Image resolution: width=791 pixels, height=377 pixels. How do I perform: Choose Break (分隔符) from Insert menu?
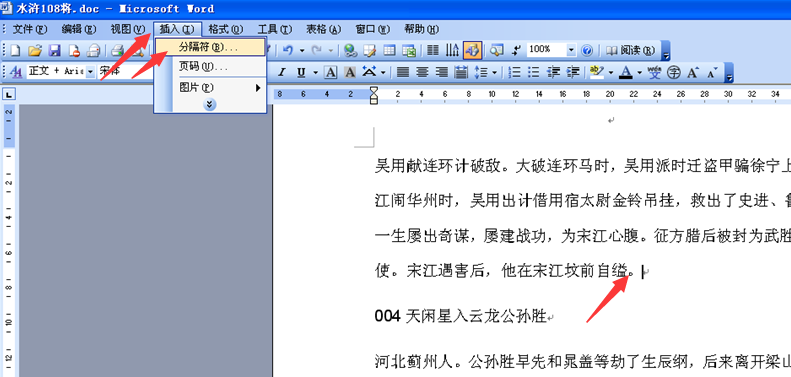210,47
